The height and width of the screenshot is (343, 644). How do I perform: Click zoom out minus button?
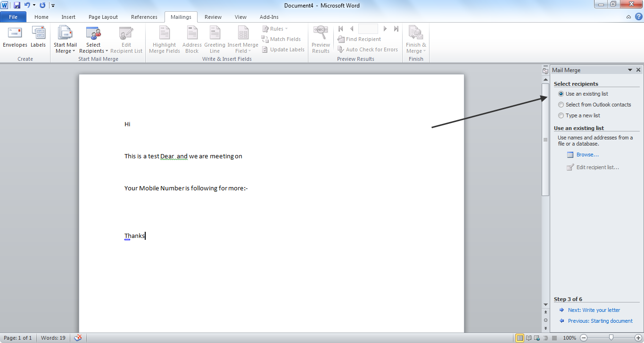(584, 338)
